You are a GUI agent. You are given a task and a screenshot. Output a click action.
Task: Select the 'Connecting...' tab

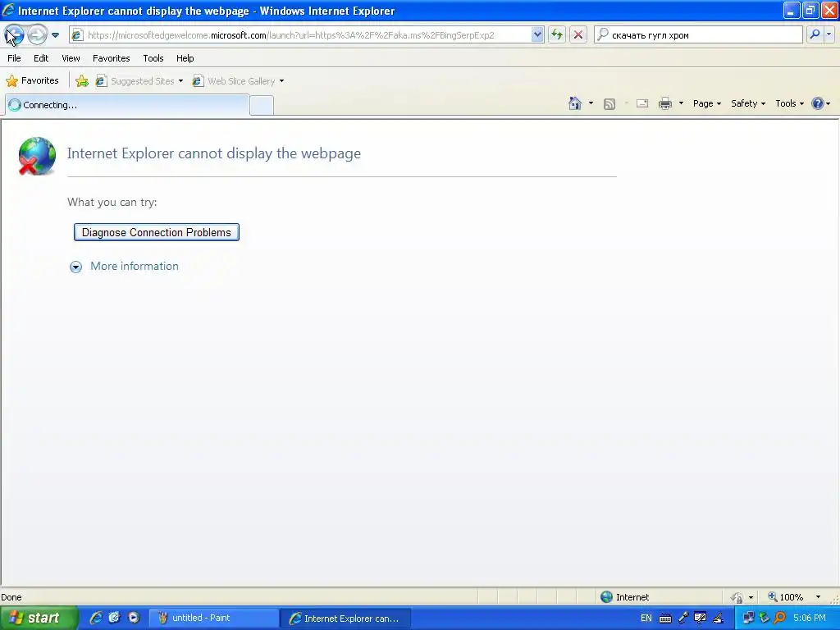point(127,105)
